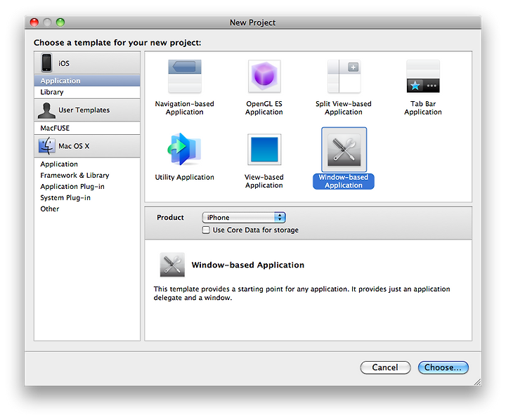Select the OpenGL ES Application purple cube icon
Image resolution: width=506 pixels, height=420 pixels.
click(x=264, y=77)
